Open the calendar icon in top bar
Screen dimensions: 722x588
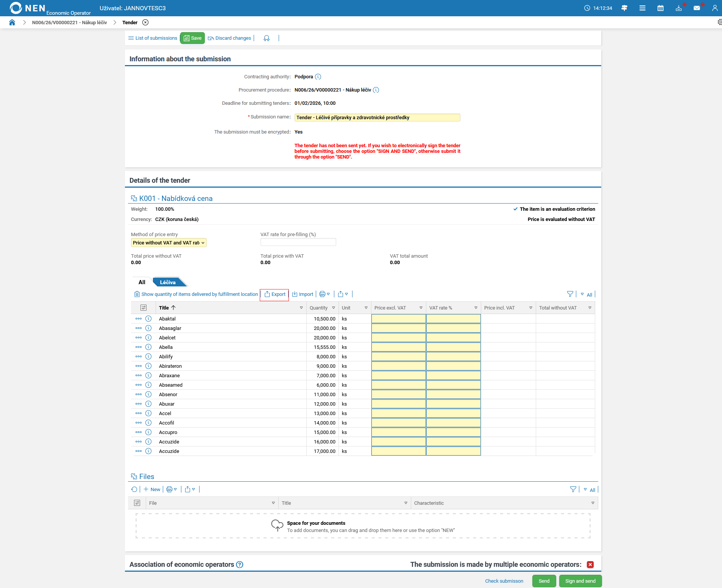click(660, 8)
